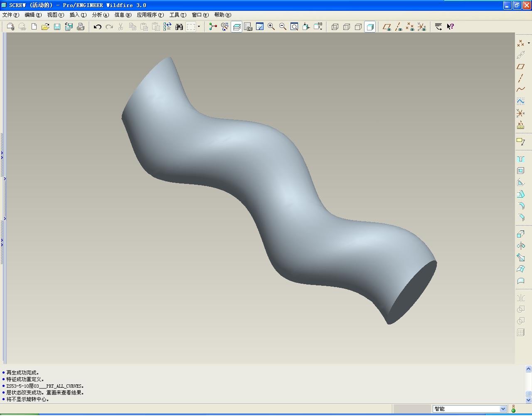This screenshot has height=416, width=532.
Task: Click the zoom out magnifier
Action: 283,27
